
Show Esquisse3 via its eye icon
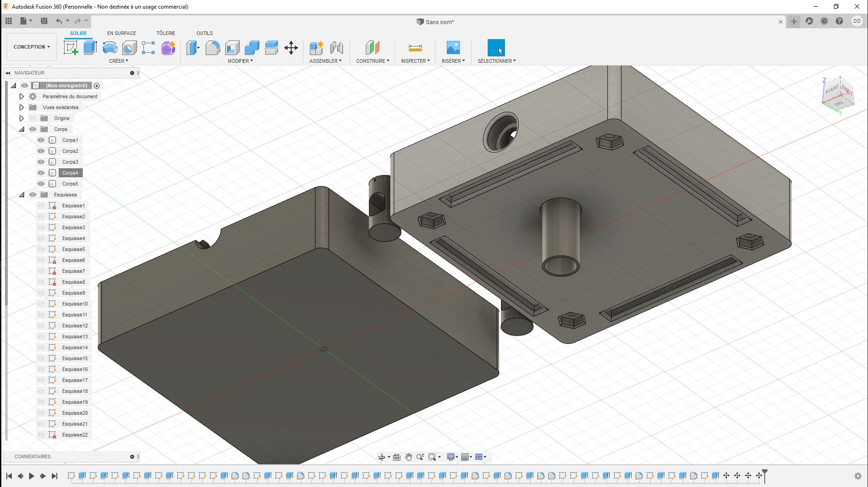tap(41, 227)
